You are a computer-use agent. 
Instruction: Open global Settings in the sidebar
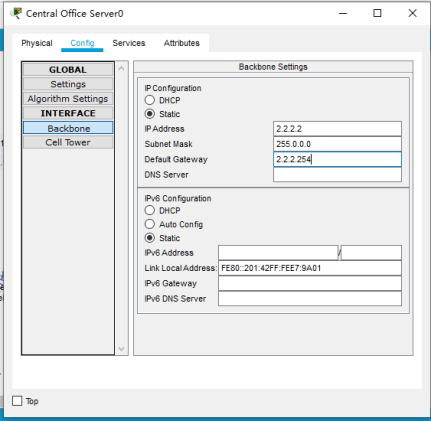68,84
